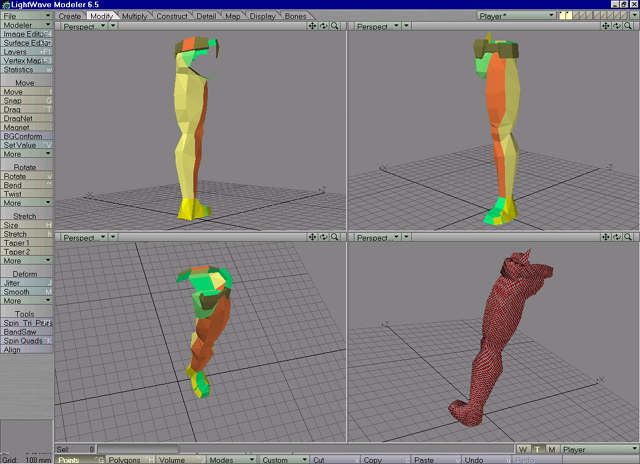
Task: Select the Bend tool
Action: 27,185
